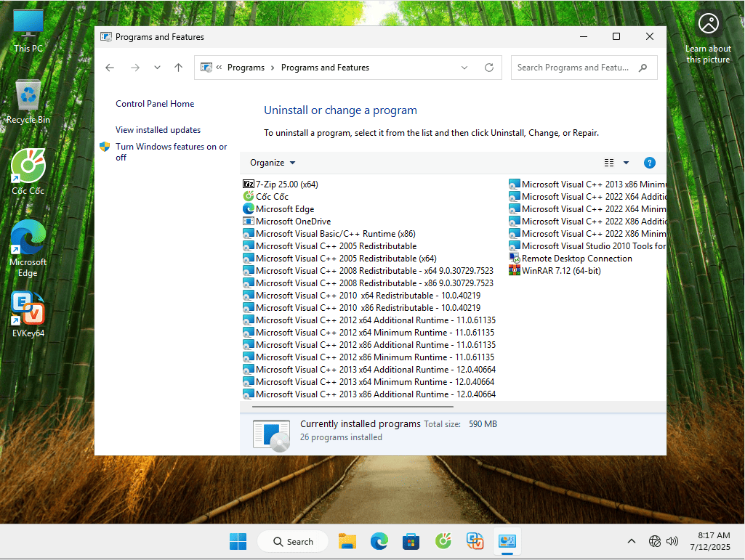Change view with the view icon button

[609, 163]
